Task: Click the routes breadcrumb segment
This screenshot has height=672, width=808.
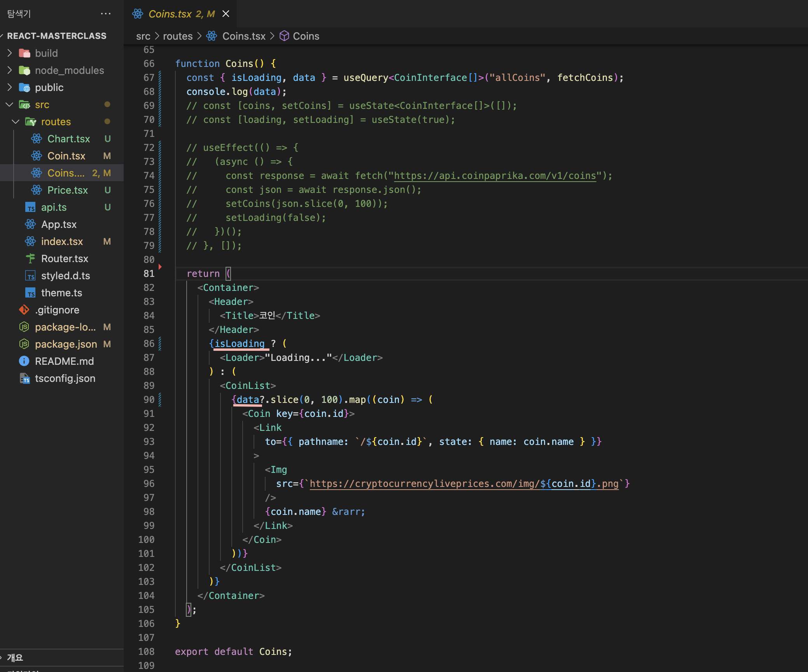Action: tap(177, 36)
